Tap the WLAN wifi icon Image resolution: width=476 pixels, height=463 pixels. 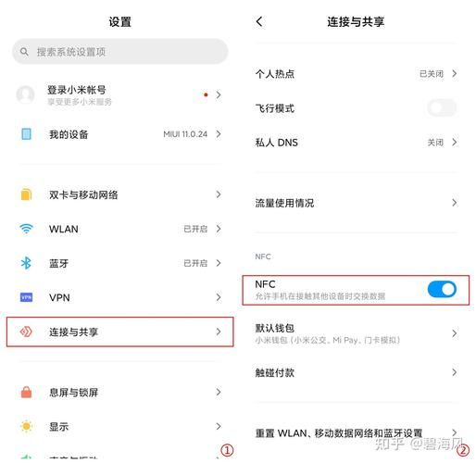(26, 229)
